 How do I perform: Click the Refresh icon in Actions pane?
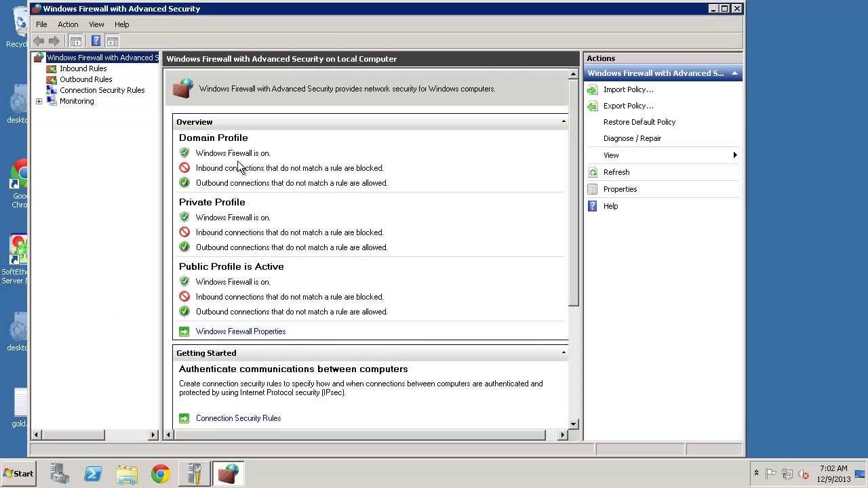tap(593, 172)
